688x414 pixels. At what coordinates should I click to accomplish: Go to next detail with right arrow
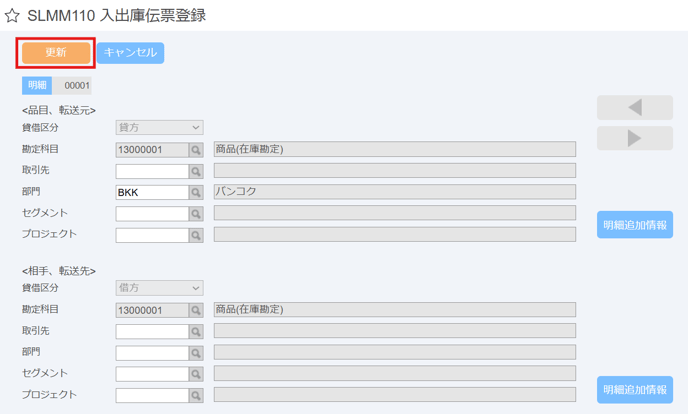point(634,138)
